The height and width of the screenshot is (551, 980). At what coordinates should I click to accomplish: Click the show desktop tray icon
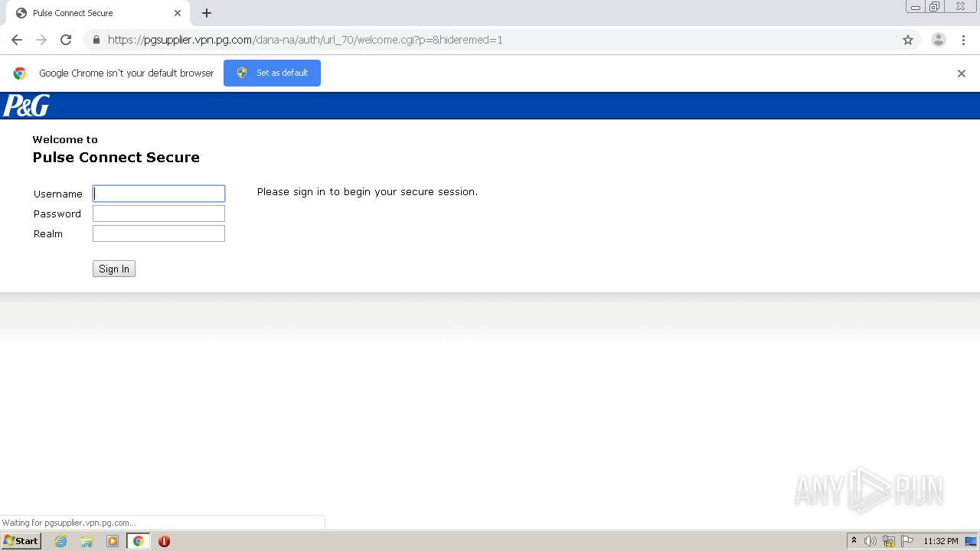(x=972, y=541)
